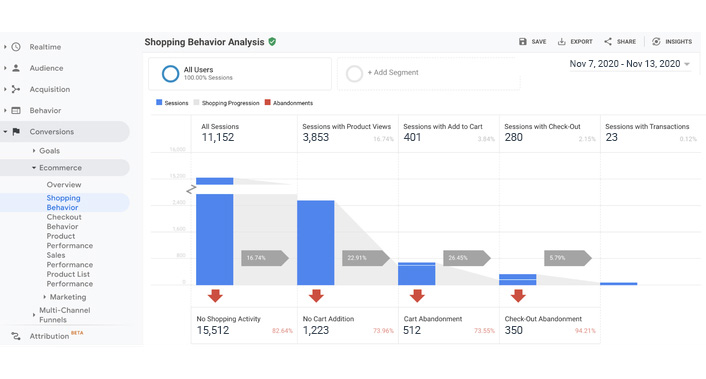The image size is (706, 379).
Task: Click the 5.79% progression arrow
Action: click(567, 258)
